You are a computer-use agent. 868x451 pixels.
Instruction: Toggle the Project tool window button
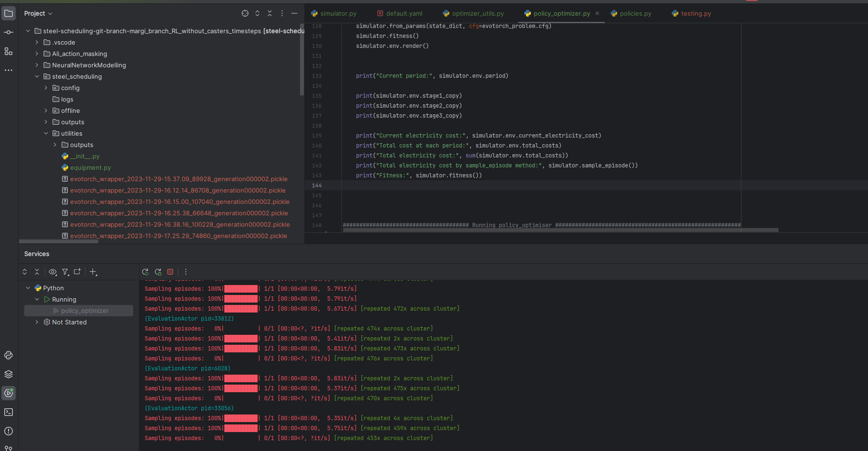9,13
